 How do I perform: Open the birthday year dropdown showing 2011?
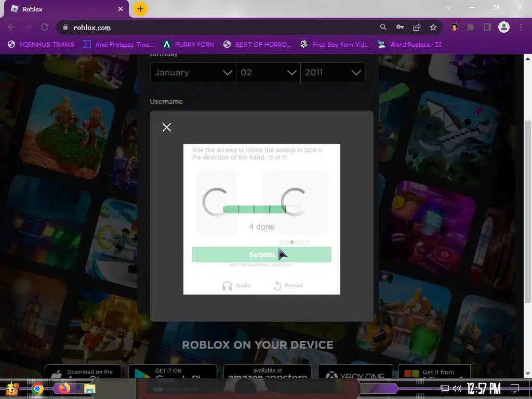click(x=333, y=73)
